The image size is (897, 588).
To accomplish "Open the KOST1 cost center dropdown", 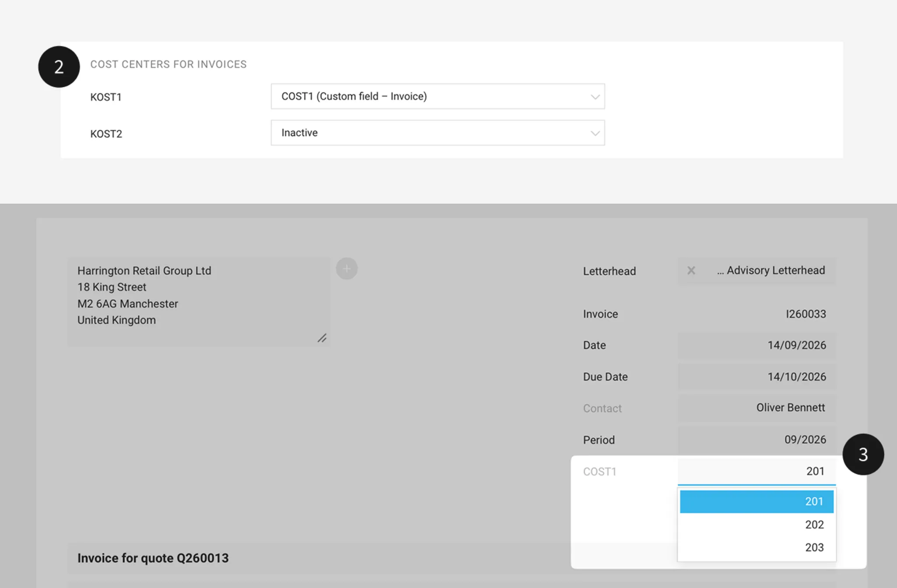I will pyautogui.click(x=438, y=96).
